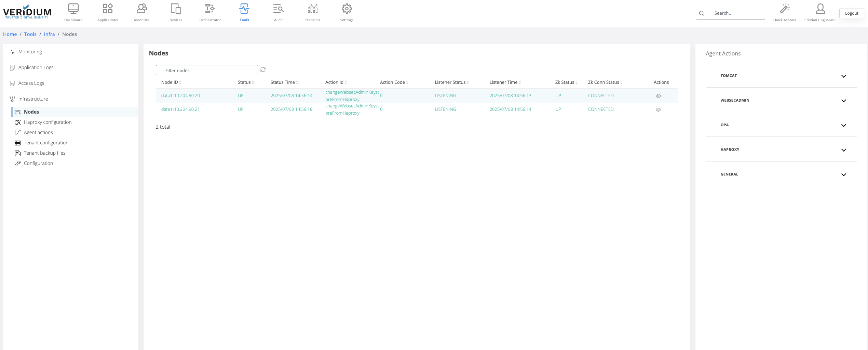The height and width of the screenshot is (350, 868).
Task: Open the Settings gear in navigation
Action: [347, 9]
